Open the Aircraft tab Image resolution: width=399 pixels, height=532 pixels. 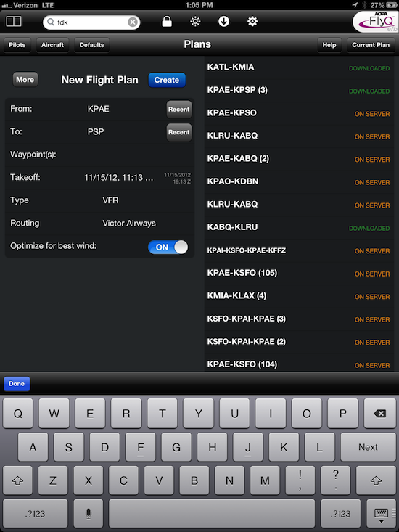coord(52,45)
